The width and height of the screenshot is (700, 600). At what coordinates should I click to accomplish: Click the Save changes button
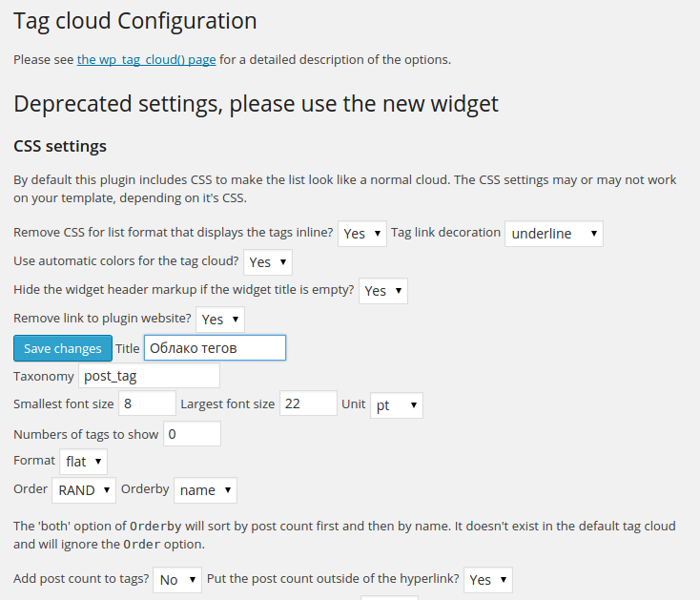[x=62, y=348]
